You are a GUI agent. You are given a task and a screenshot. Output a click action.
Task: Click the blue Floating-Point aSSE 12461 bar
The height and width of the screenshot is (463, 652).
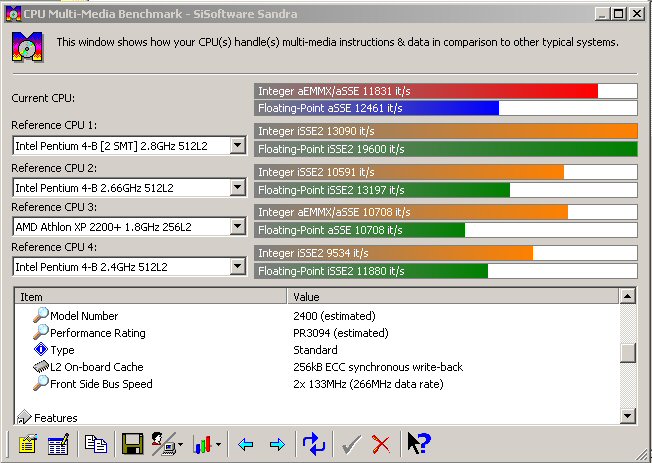coord(446,108)
